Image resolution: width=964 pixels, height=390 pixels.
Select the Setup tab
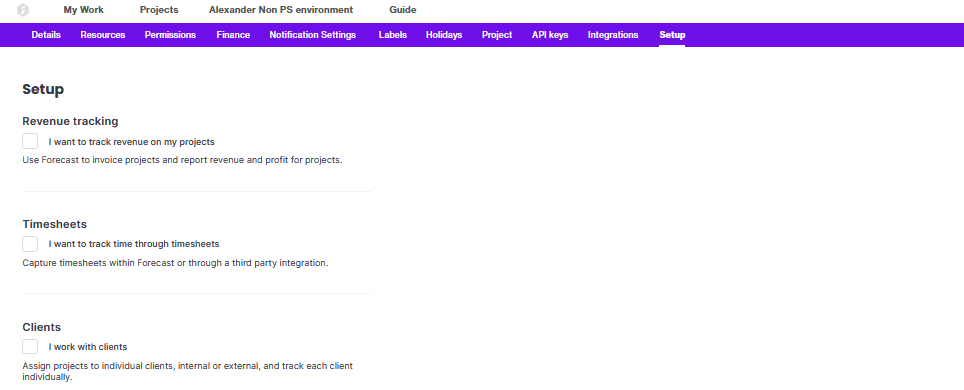(672, 35)
